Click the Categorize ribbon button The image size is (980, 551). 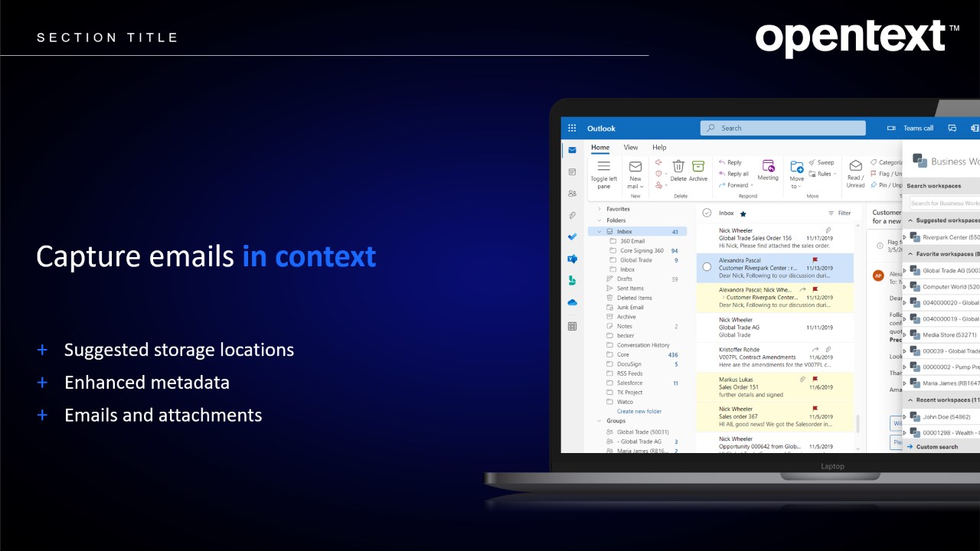click(x=887, y=162)
